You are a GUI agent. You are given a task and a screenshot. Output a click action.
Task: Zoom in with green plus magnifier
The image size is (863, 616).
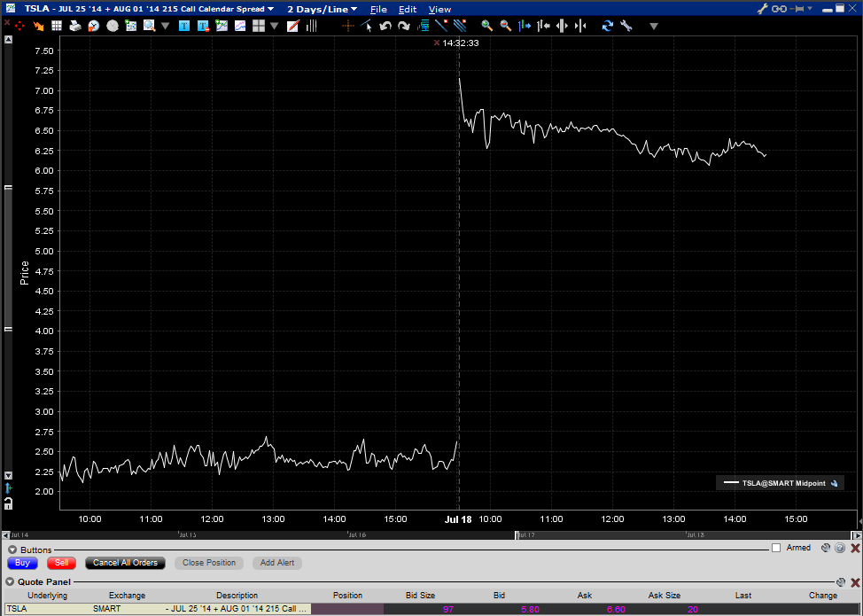(487, 26)
